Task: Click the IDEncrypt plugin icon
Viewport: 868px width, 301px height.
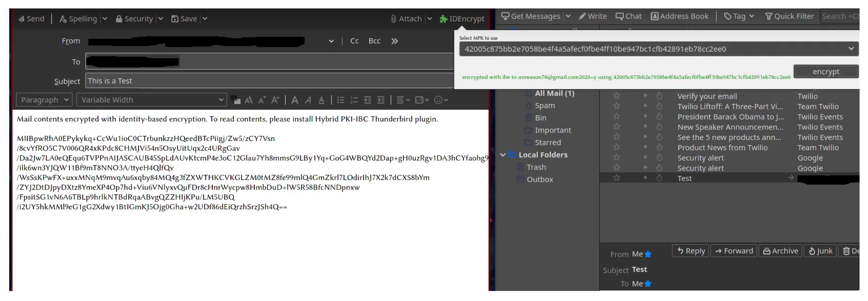Action: click(443, 19)
